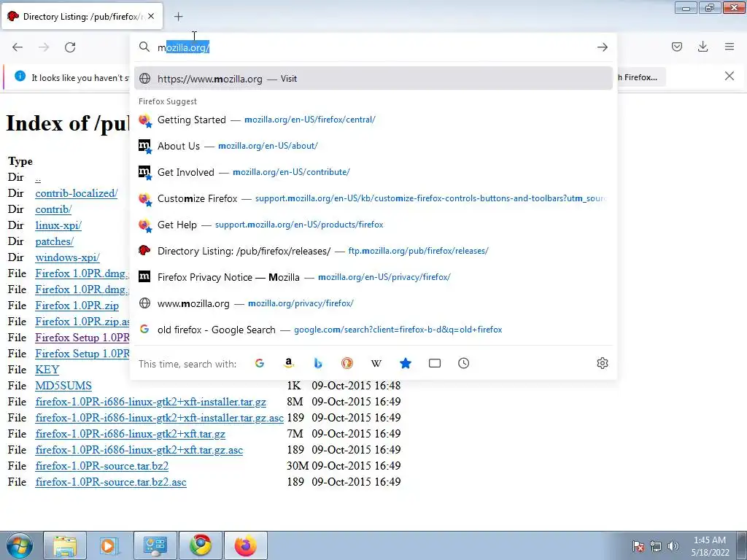
Task: Click the Go arrow in address bar
Action: tap(602, 47)
